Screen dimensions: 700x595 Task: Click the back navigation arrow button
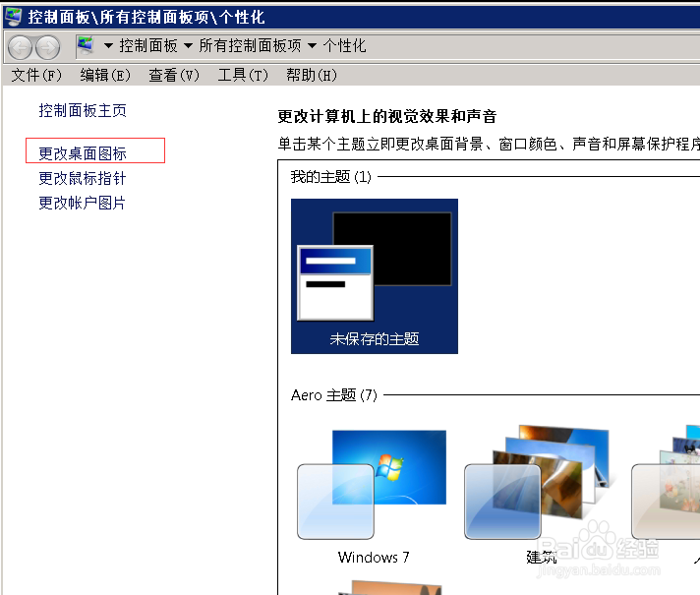pyautogui.click(x=20, y=47)
